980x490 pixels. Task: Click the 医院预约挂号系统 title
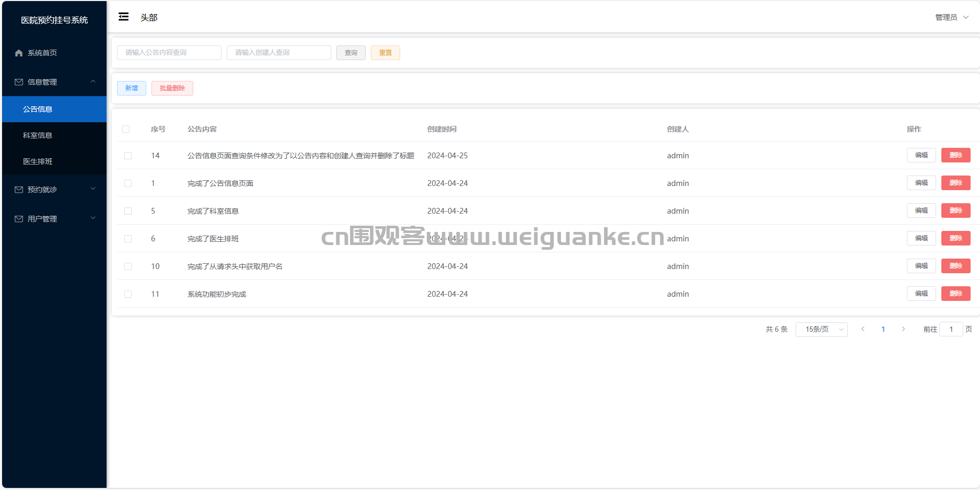tap(54, 20)
